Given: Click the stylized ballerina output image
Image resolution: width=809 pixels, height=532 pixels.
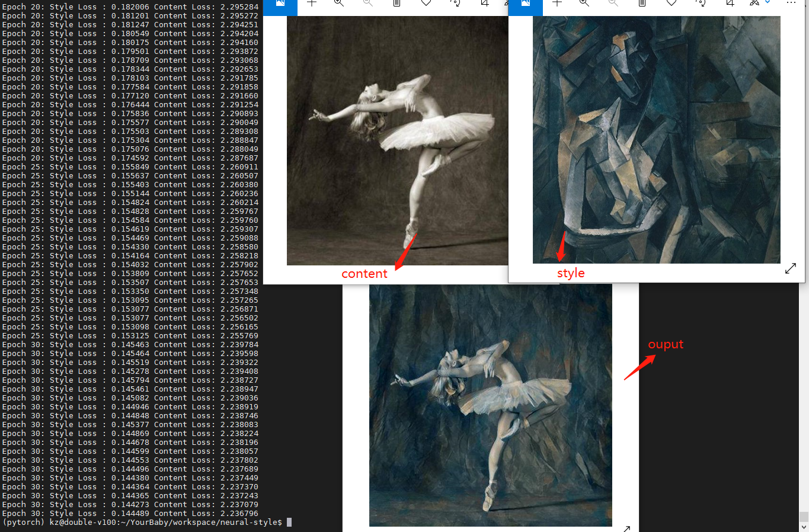Looking at the screenshot, I should point(491,405).
